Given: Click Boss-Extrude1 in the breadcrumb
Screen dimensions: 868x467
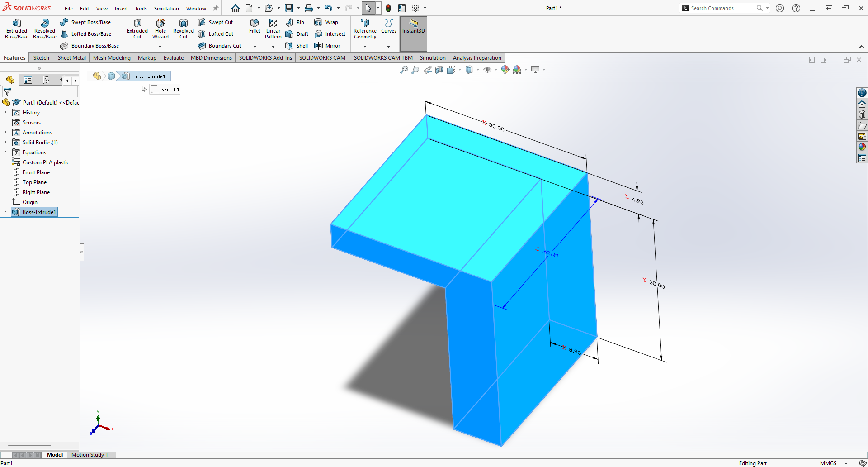Looking at the screenshot, I should (x=144, y=76).
